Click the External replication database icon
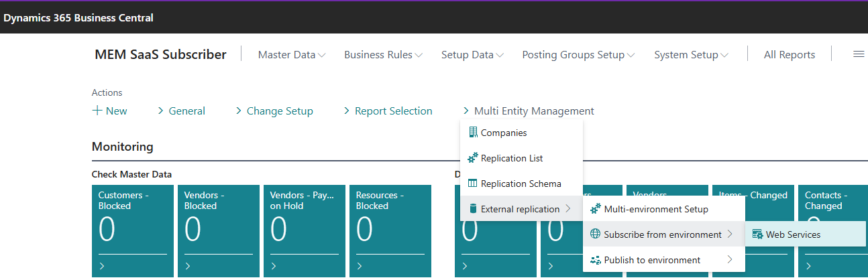868x280 pixels. [x=473, y=209]
